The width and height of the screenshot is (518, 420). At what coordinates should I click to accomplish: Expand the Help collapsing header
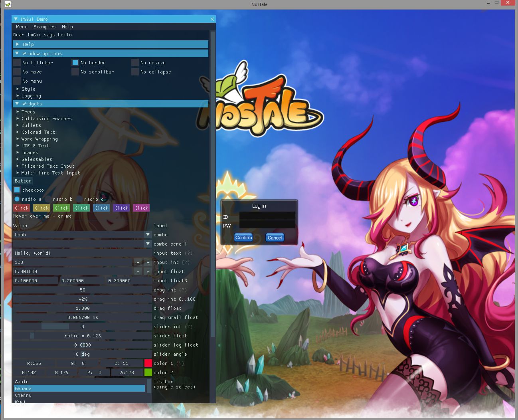tap(111, 44)
